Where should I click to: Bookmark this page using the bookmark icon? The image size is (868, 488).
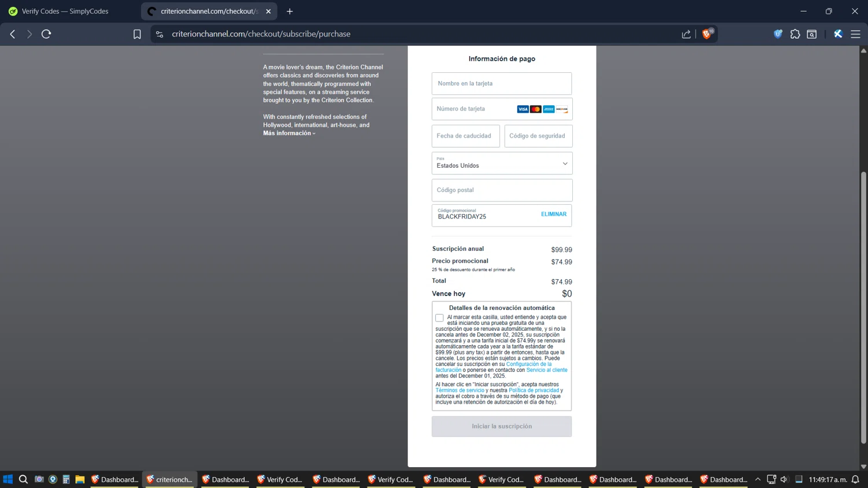click(137, 34)
